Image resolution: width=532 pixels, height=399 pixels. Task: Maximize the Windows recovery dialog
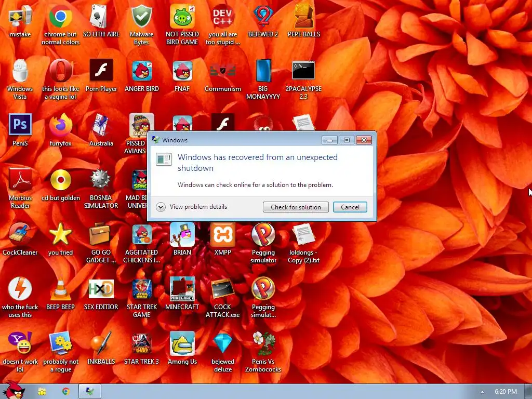(347, 140)
